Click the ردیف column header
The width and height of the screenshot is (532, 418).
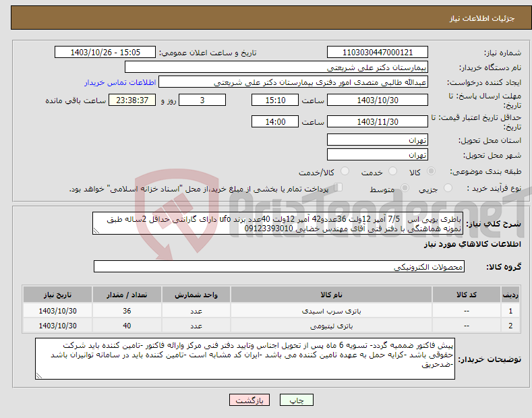click(x=510, y=295)
